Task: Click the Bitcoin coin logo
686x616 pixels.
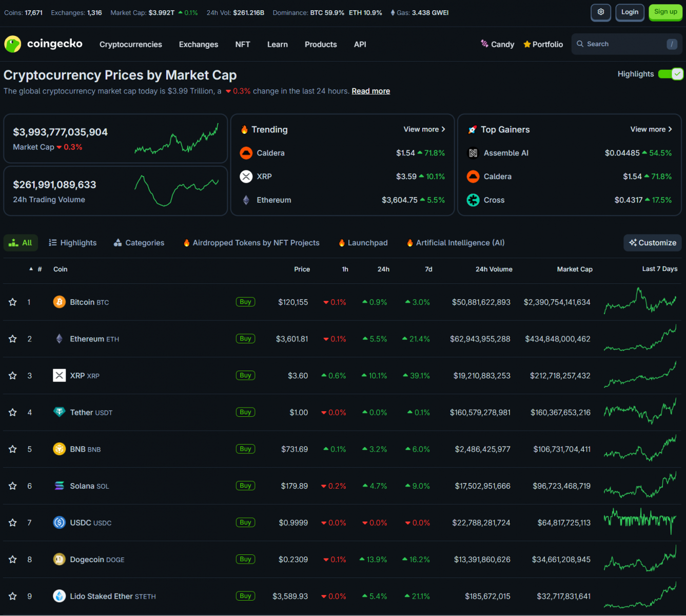Action: (60, 302)
